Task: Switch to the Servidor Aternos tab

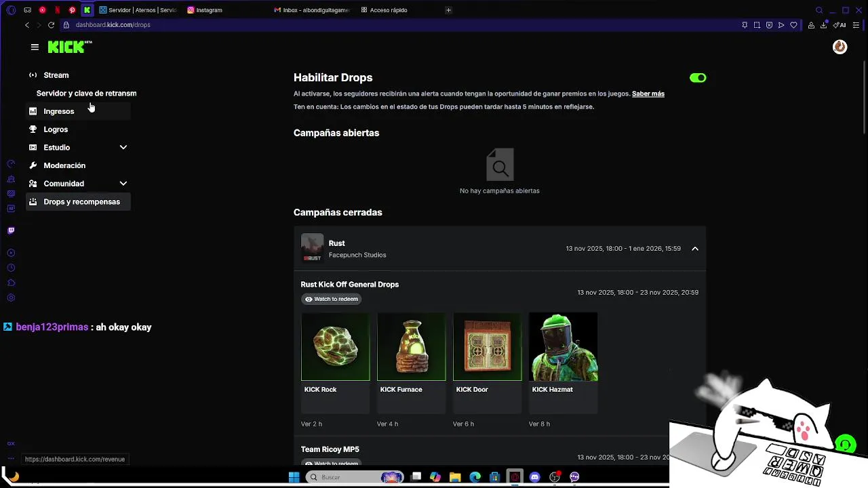Action: click(138, 10)
